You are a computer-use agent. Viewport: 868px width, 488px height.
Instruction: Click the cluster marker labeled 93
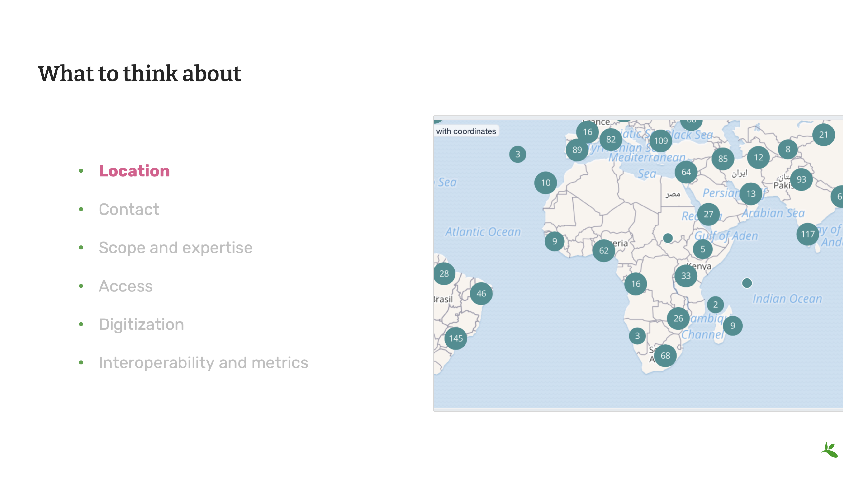coord(801,179)
